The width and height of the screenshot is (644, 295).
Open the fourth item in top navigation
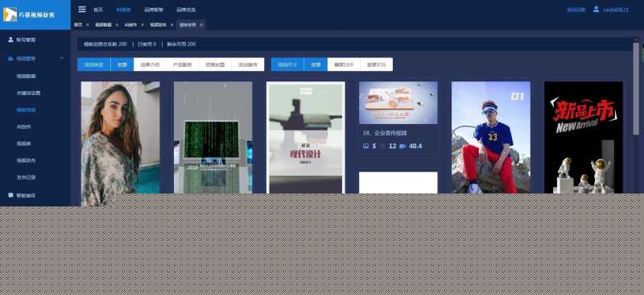[x=186, y=10]
